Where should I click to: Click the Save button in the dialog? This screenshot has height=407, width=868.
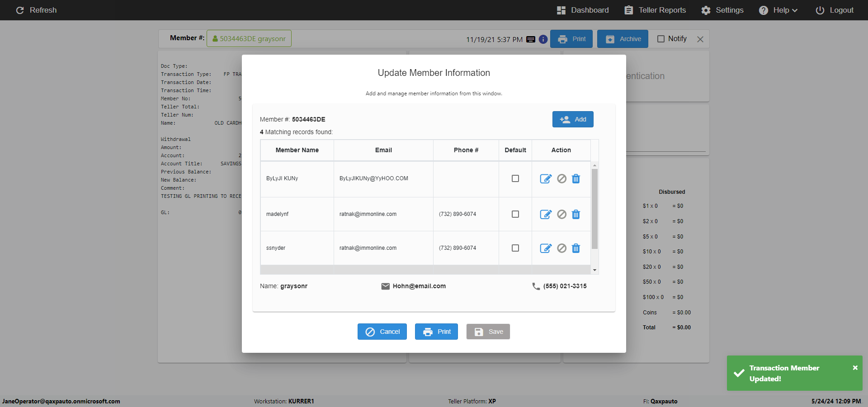click(x=488, y=332)
